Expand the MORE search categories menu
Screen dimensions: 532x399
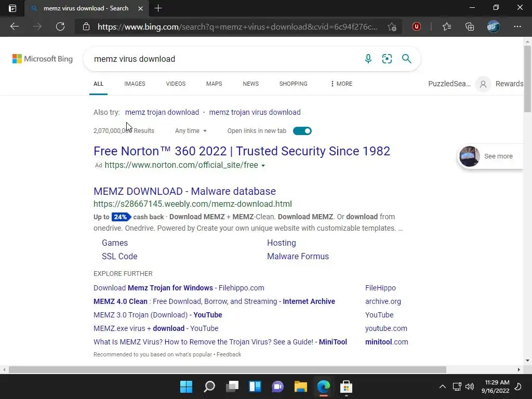click(341, 84)
